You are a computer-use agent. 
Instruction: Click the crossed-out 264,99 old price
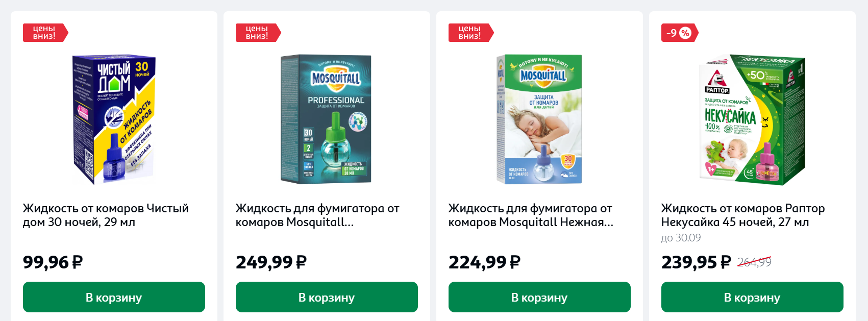coord(754,262)
